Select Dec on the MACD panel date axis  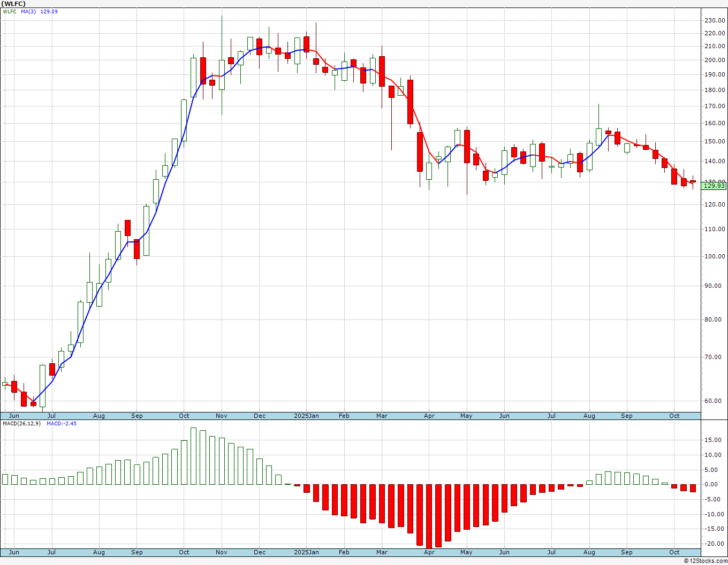pos(260,552)
